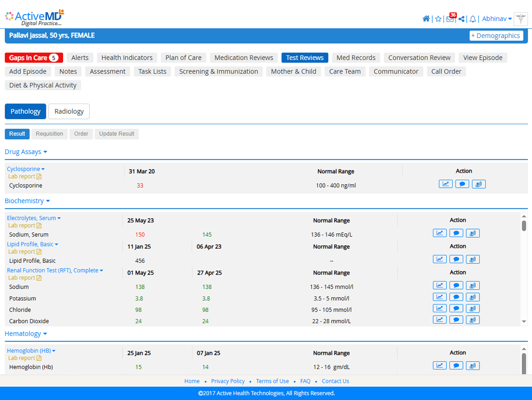The width and height of the screenshot is (532, 400).
Task: Open the Mother & Child section
Action: coord(294,71)
